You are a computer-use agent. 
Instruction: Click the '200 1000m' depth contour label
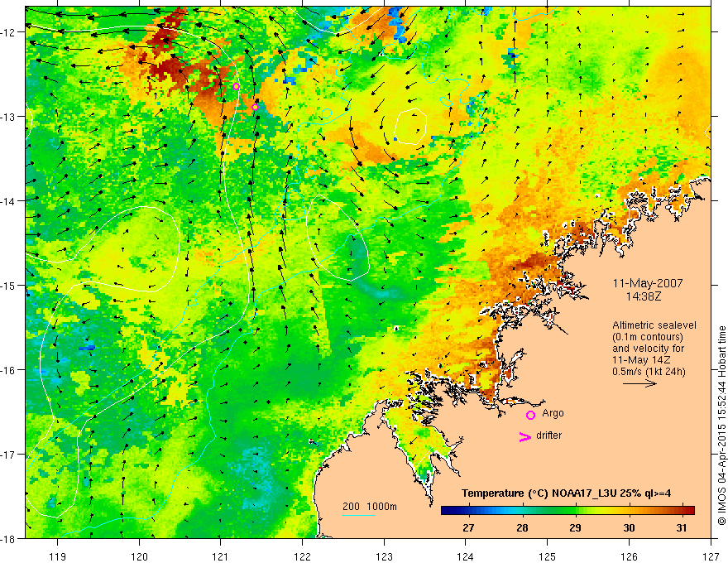click(x=370, y=507)
